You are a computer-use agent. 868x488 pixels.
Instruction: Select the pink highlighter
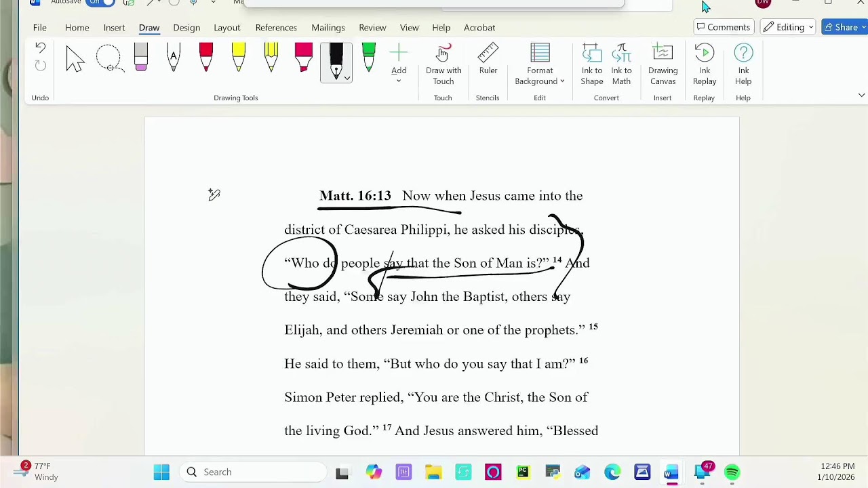pyautogui.click(x=304, y=58)
